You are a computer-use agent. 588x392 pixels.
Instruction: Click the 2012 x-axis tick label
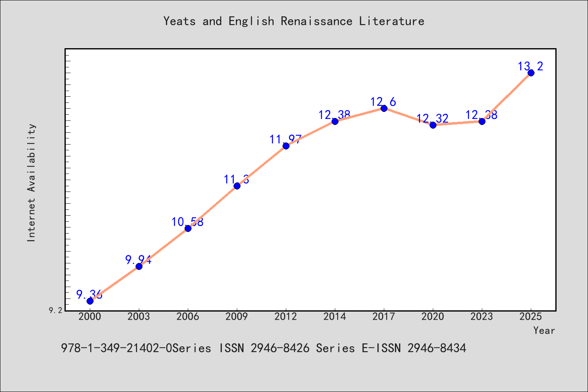pyautogui.click(x=286, y=316)
